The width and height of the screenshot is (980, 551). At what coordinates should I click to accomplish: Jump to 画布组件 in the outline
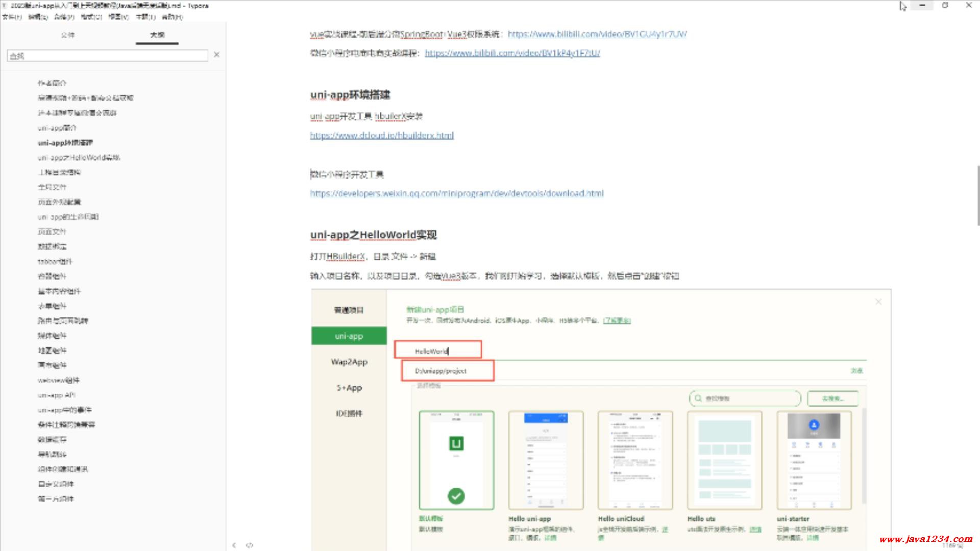[52, 365]
